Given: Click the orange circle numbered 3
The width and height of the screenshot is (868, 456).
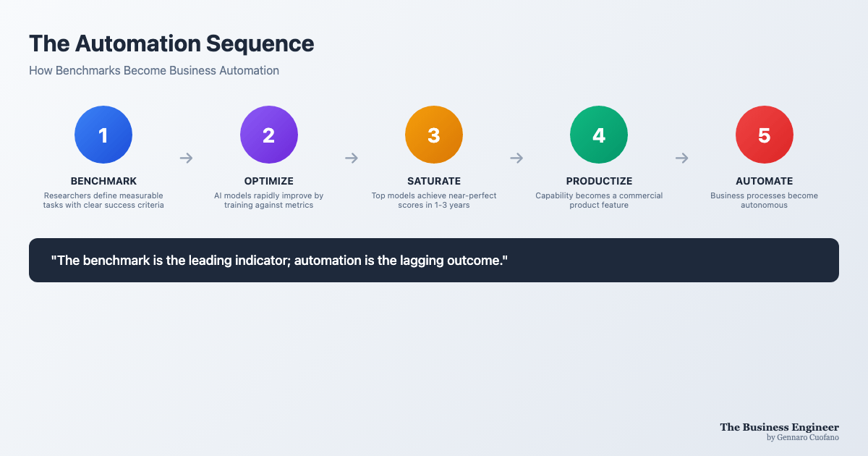Looking at the screenshot, I should pyautogui.click(x=434, y=135).
